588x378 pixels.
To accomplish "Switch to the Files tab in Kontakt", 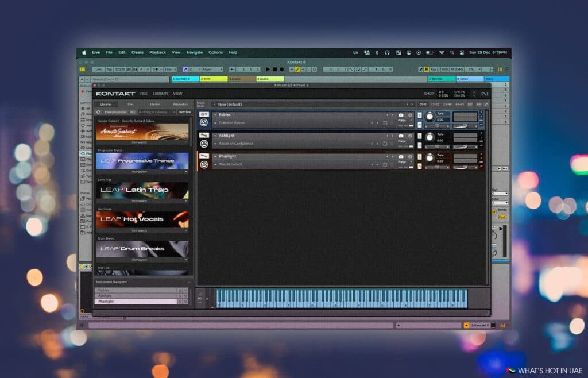I will click(129, 104).
